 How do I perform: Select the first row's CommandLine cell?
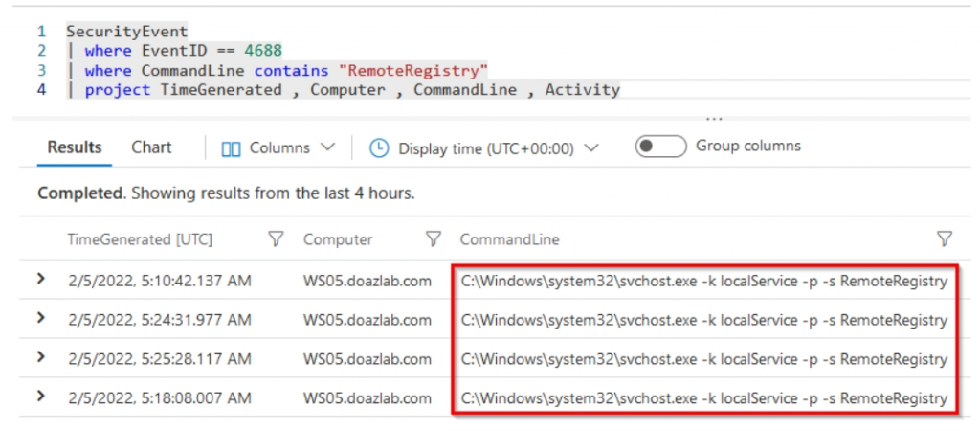click(x=703, y=281)
